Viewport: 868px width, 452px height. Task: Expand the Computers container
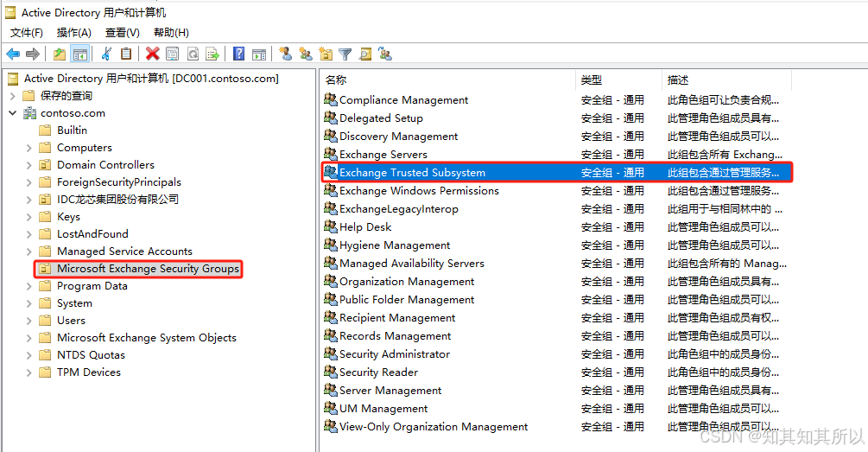tap(29, 148)
